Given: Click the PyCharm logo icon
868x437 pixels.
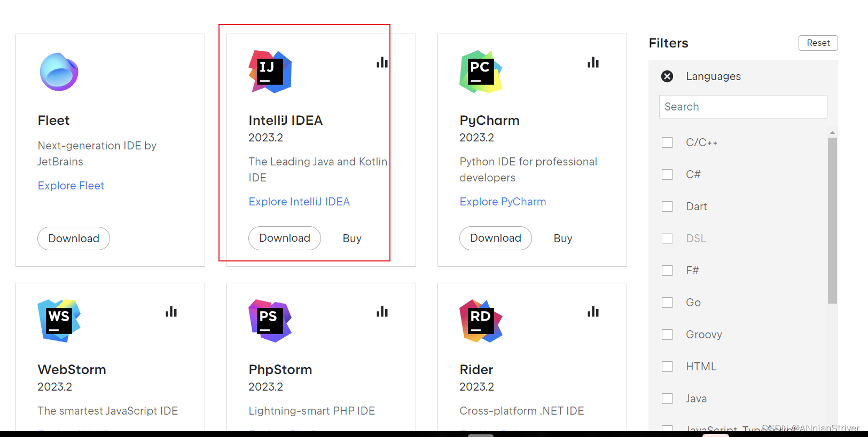Looking at the screenshot, I should click(x=481, y=71).
